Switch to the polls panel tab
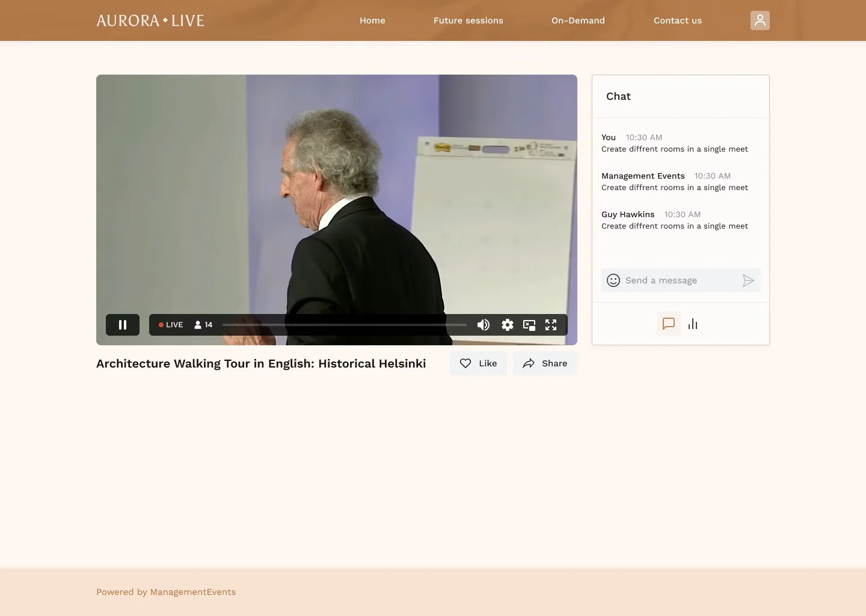This screenshot has width=866, height=616. coord(693,324)
